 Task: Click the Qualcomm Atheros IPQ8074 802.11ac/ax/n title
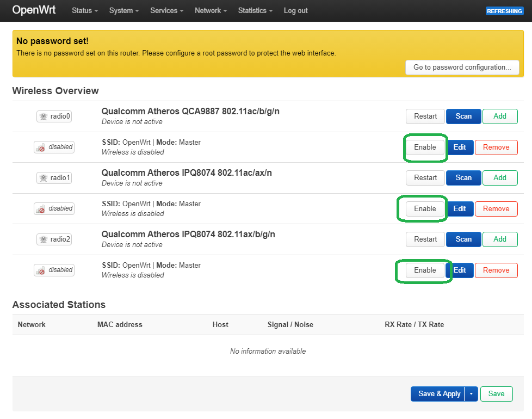[187, 172]
